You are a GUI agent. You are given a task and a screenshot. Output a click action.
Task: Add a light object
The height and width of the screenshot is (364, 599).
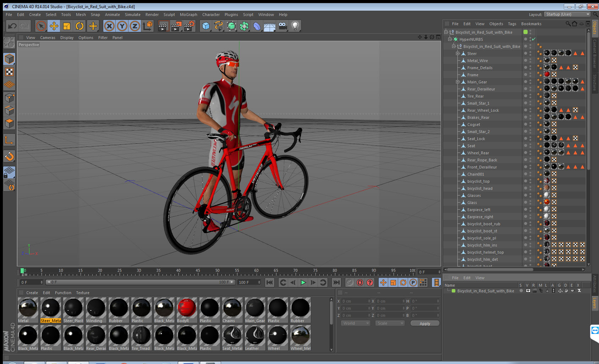coord(295,26)
